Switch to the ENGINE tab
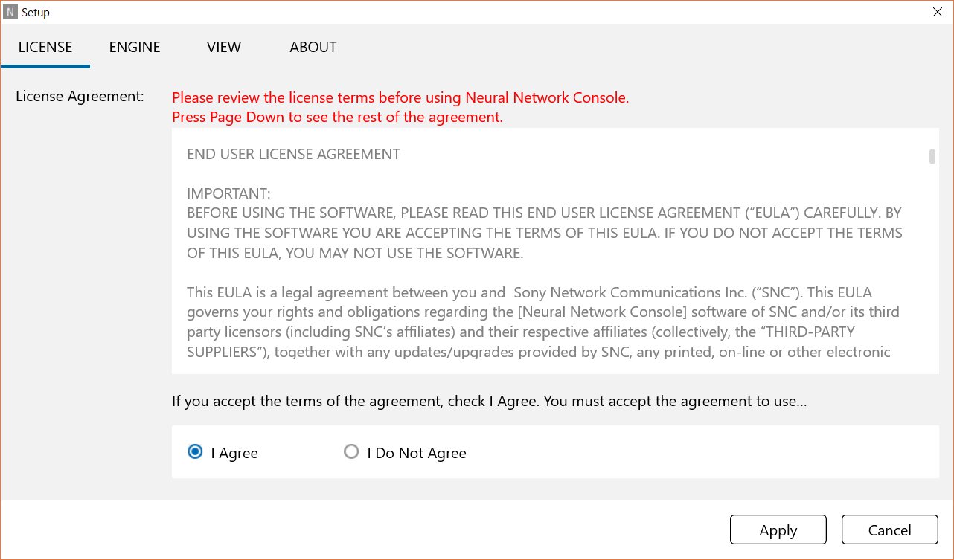This screenshot has height=560, width=954. pyautogui.click(x=134, y=46)
